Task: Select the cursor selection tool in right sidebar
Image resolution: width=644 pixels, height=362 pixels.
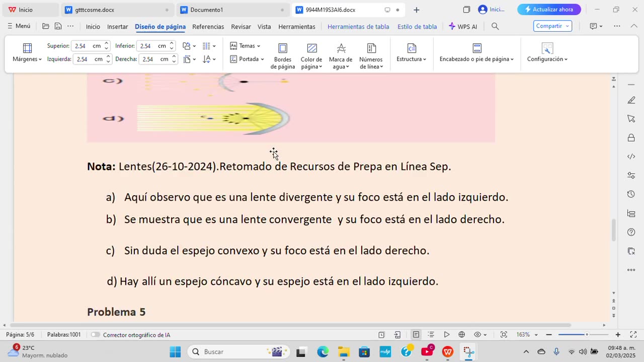Action: [x=631, y=119]
